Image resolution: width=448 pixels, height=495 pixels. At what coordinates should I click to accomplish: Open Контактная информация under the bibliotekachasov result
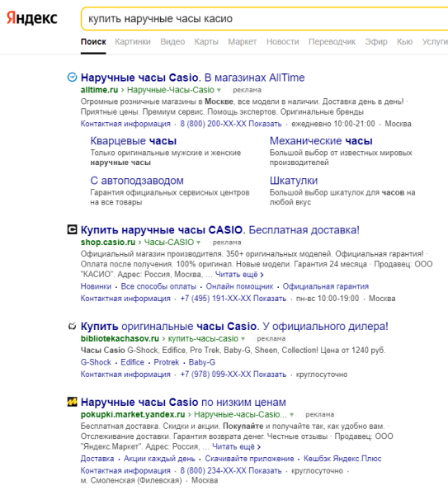click(x=125, y=374)
